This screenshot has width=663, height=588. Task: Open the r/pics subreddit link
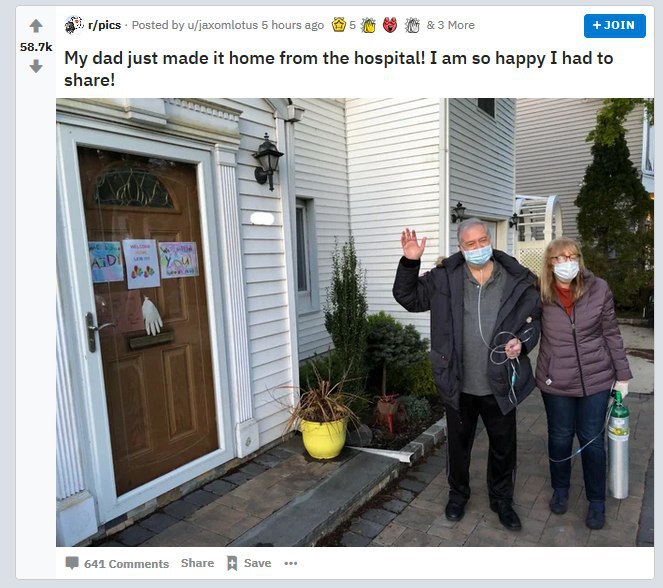[104, 25]
